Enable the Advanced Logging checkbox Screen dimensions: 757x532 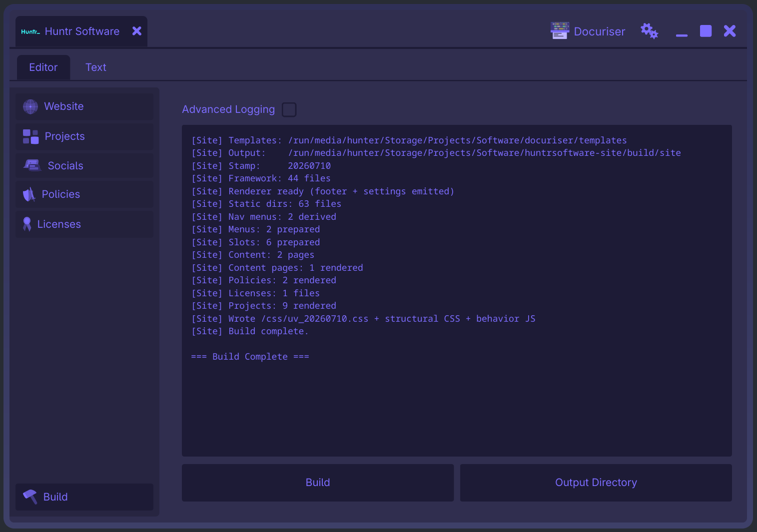pyautogui.click(x=289, y=109)
